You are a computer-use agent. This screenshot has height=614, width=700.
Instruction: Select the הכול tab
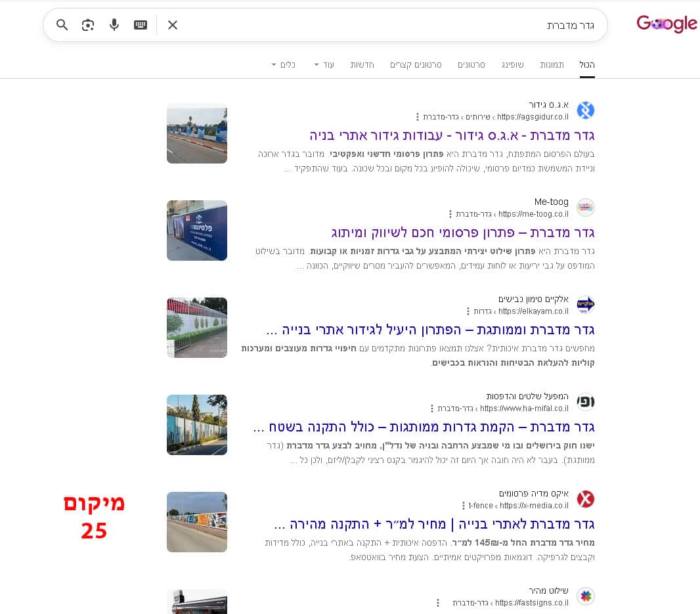(587, 65)
